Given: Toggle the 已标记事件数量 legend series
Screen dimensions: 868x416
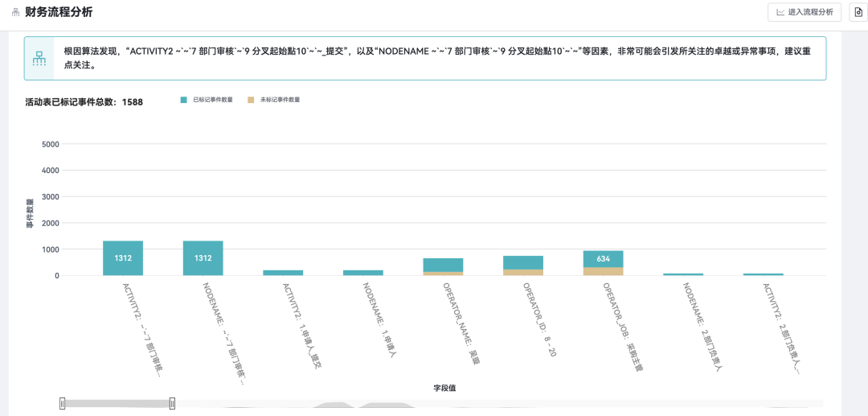Looking at the screenshot, I should pos(212,100).
